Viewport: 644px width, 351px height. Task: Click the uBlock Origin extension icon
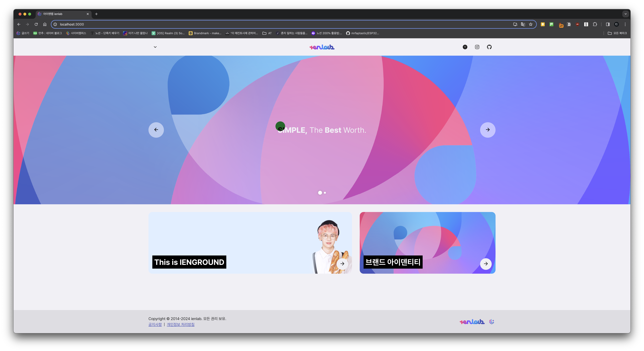pyautogui.click(x=577, y=24)
